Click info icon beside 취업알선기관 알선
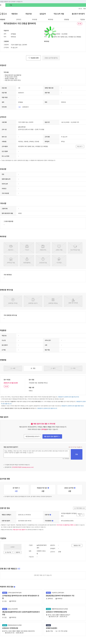 point(48,488)
